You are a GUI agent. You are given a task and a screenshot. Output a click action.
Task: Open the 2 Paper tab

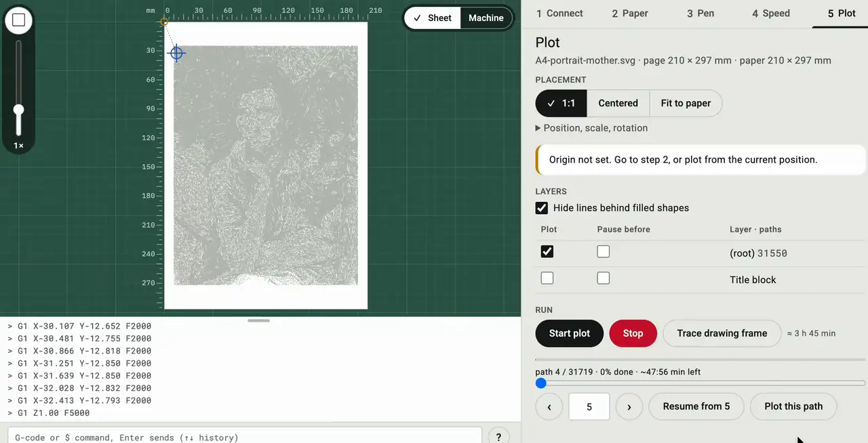point(630,14)
